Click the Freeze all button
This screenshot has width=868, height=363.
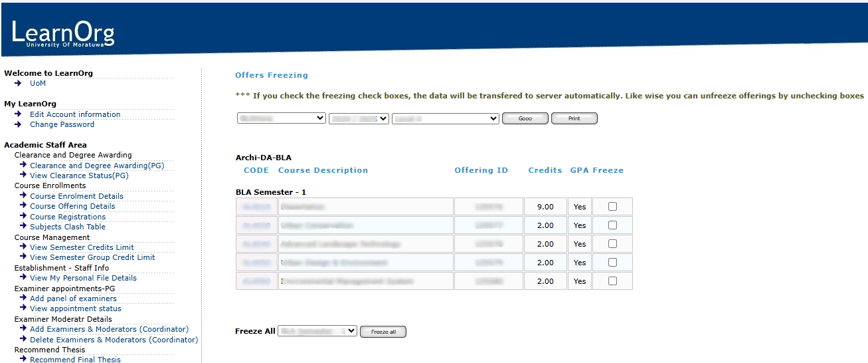pos(383,332)
